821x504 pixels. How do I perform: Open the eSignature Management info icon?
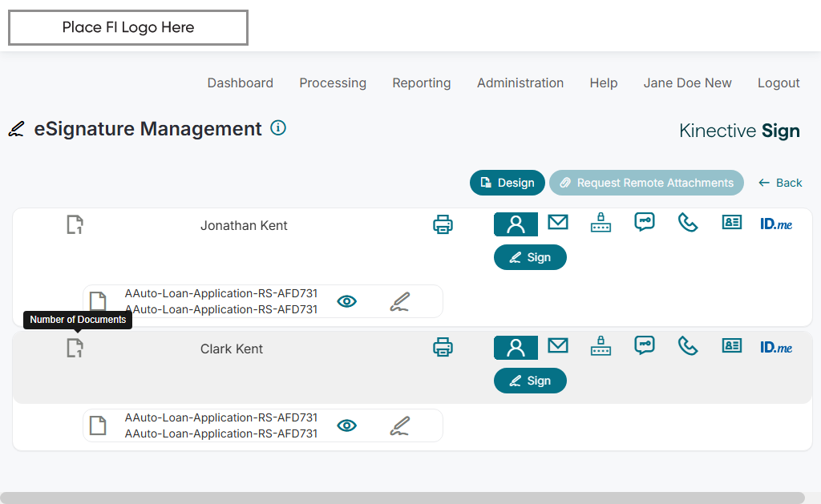coord(278,127)
